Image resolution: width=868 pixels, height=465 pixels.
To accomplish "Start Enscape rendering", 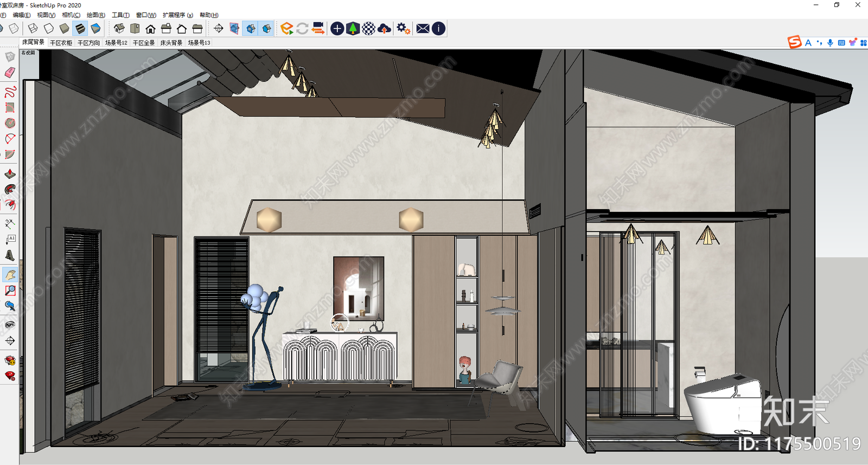I will coord(287,28).
